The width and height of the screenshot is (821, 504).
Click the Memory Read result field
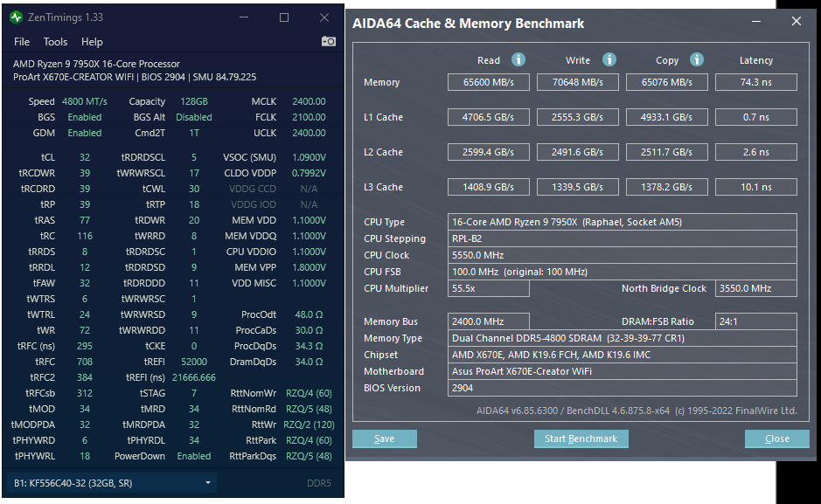[489, 82]
